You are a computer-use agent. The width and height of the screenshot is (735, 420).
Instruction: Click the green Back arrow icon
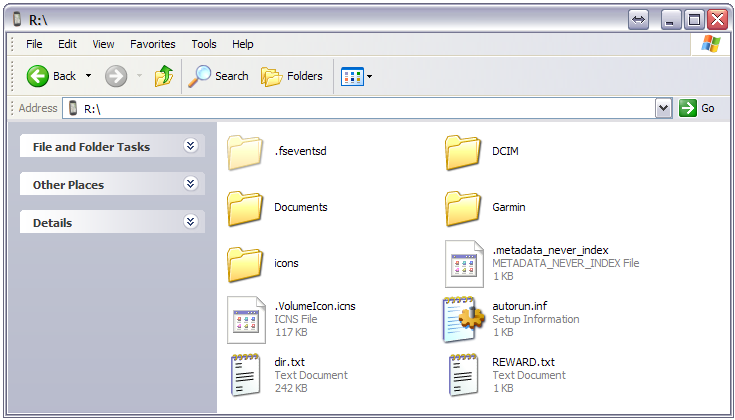click(38, 76)
